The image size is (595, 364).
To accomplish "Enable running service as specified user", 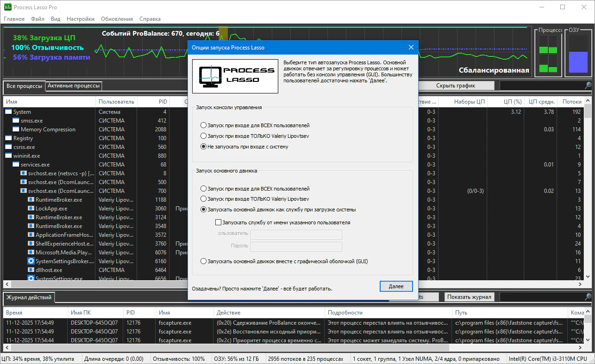I will coord(219,222).
